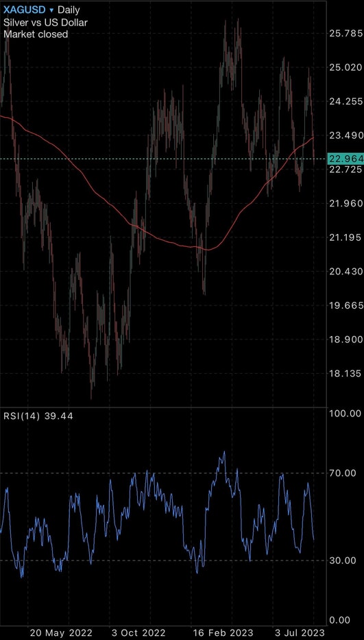
Task: Click the RSI 100.00 scale label
Action: 344,414
